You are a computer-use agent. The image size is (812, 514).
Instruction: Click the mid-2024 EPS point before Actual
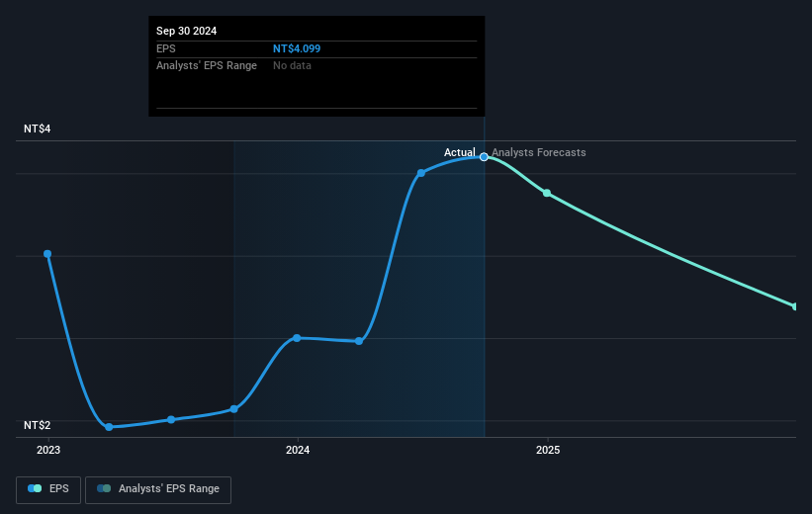[x=421, y=173]
